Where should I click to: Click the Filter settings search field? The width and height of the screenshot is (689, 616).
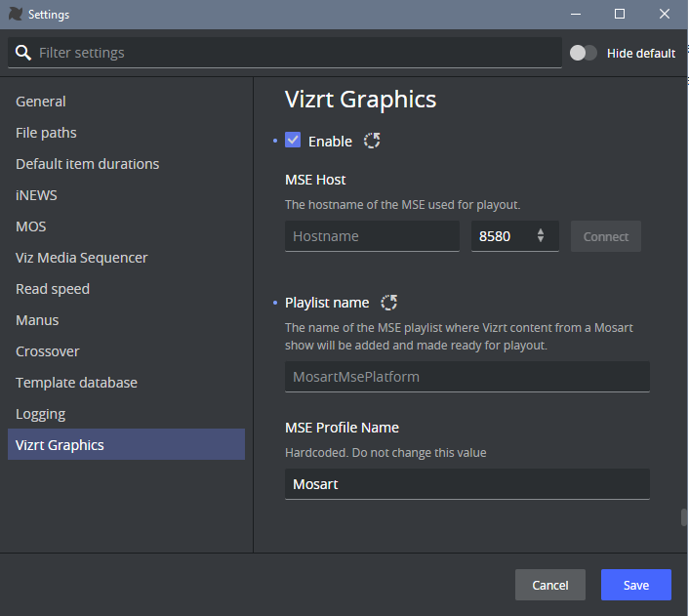click(x=285, y=53)
